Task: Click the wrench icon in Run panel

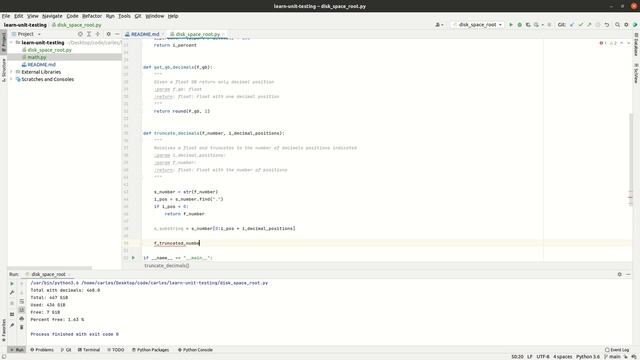Action: click(12, 292)
